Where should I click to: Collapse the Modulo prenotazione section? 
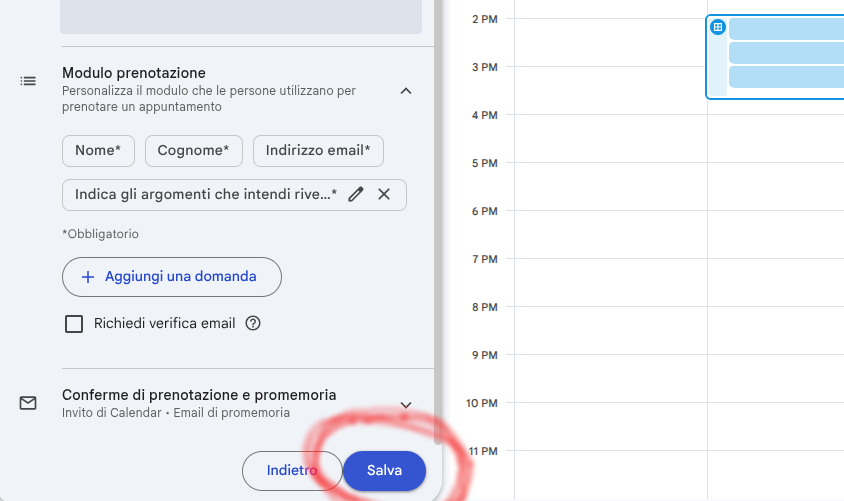click(406, 91)
